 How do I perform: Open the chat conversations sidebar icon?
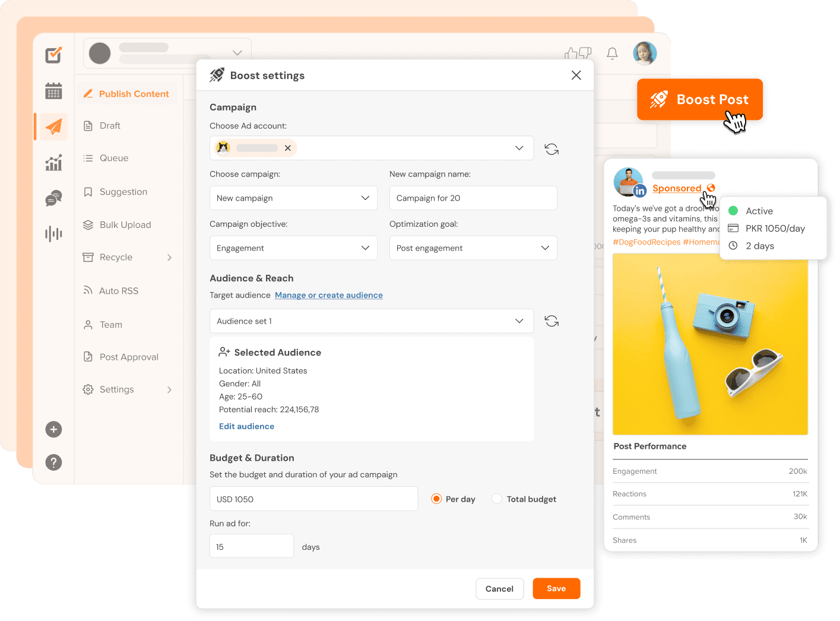pyautogui.click(x=53, y=198)
